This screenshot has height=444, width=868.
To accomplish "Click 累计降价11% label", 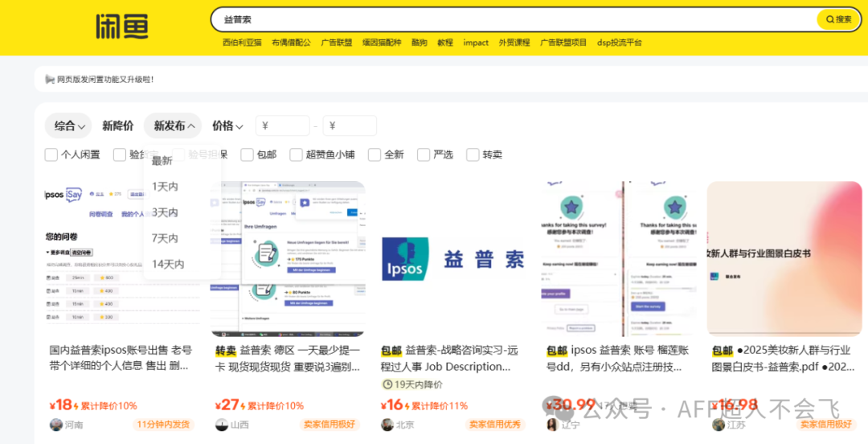I will [x=440, y=405].
